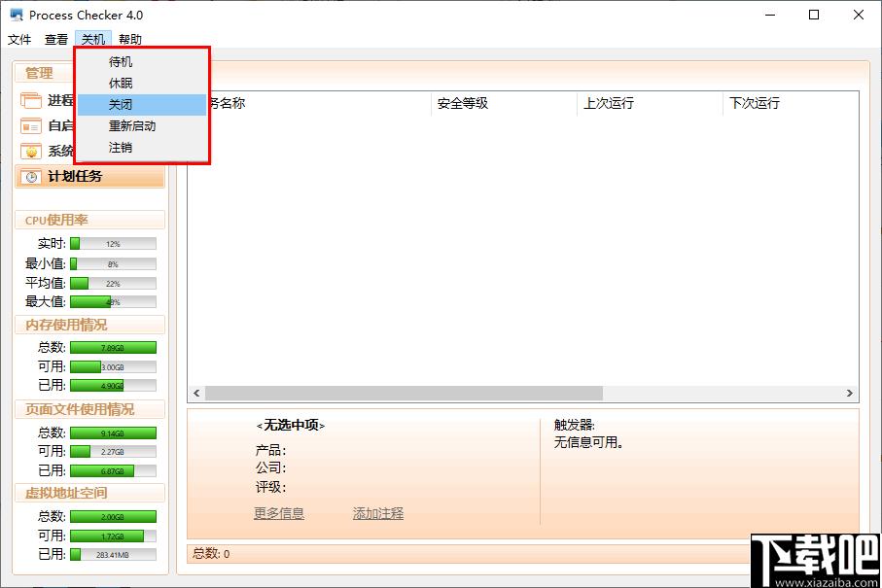Click the Process Checker app icon in title bar
Viewport: 882px width, 588px height.
tap(17, 15)
